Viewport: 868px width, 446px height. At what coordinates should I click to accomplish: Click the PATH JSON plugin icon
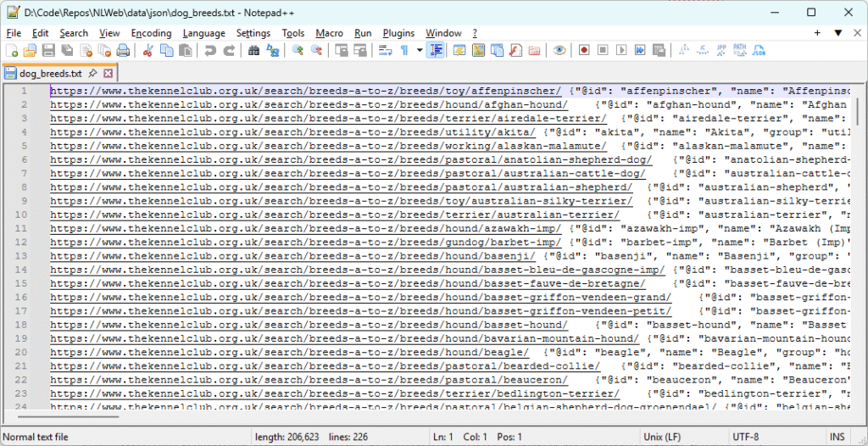(740, 51)
